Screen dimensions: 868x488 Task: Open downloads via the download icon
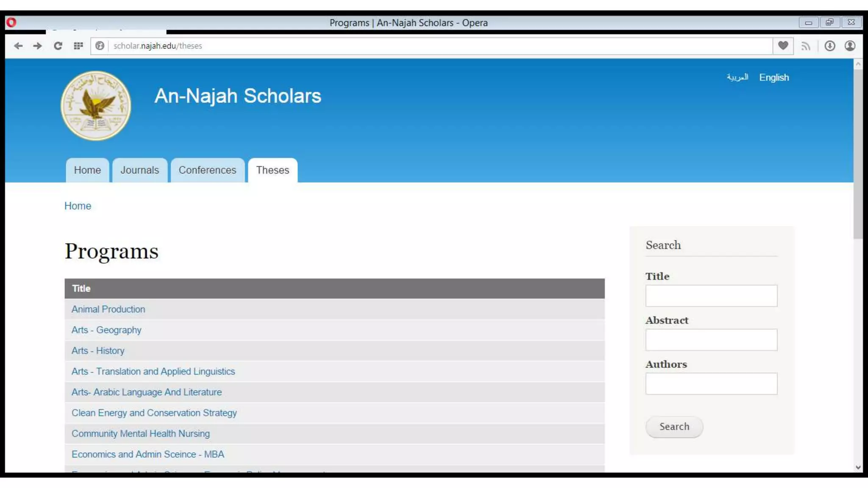829,46
